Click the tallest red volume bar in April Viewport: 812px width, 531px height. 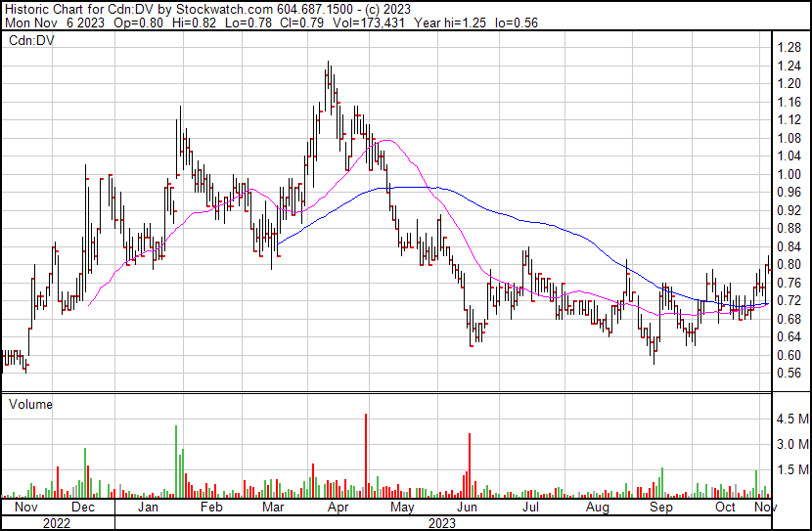pyautogui.click(x=366, y=456)
